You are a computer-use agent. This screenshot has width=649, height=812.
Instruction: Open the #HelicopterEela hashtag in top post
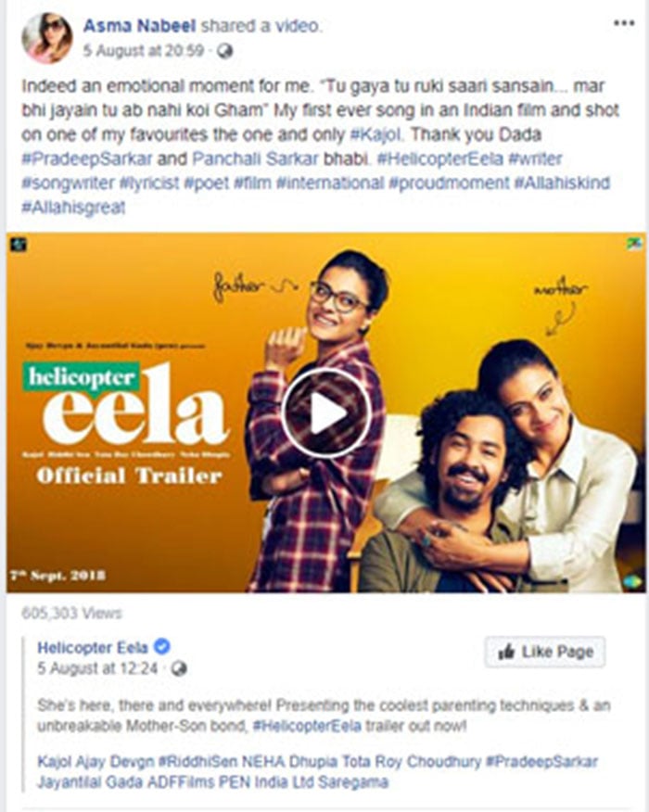tap(440, 159)
